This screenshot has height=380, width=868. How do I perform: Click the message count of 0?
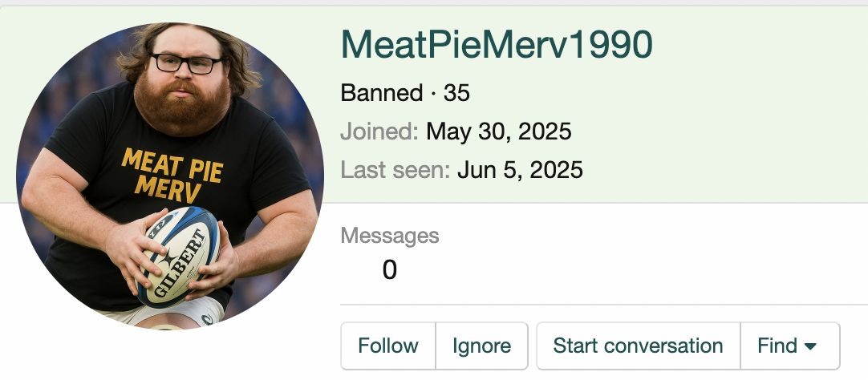pyautogui.click(x=389, y=270)
